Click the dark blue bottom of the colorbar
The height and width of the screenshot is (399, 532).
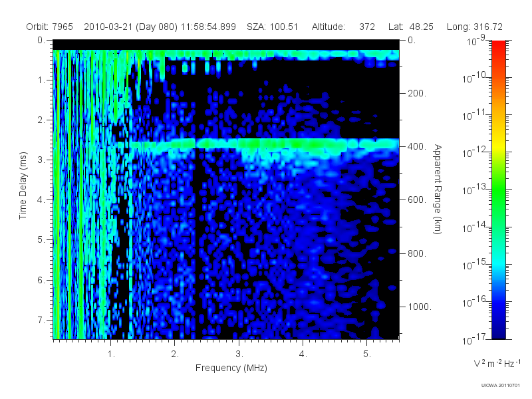[498, 332]
